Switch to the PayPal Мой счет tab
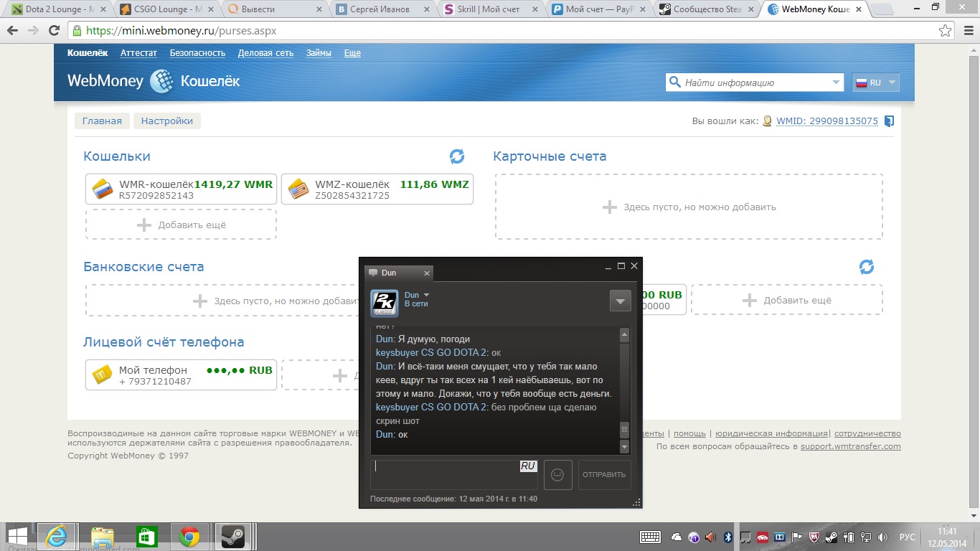The width and height of the screenshot is (980, 551). tap(598, 9)
